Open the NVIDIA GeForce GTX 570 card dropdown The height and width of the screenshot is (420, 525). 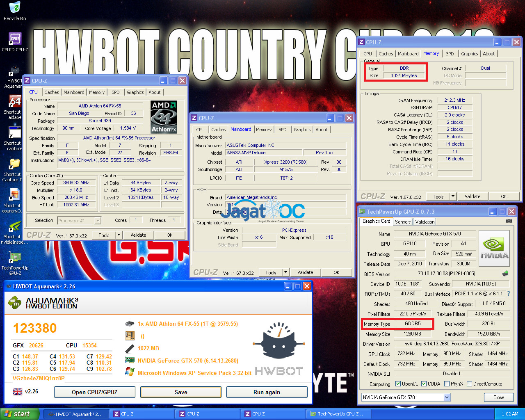click(447, 397)
